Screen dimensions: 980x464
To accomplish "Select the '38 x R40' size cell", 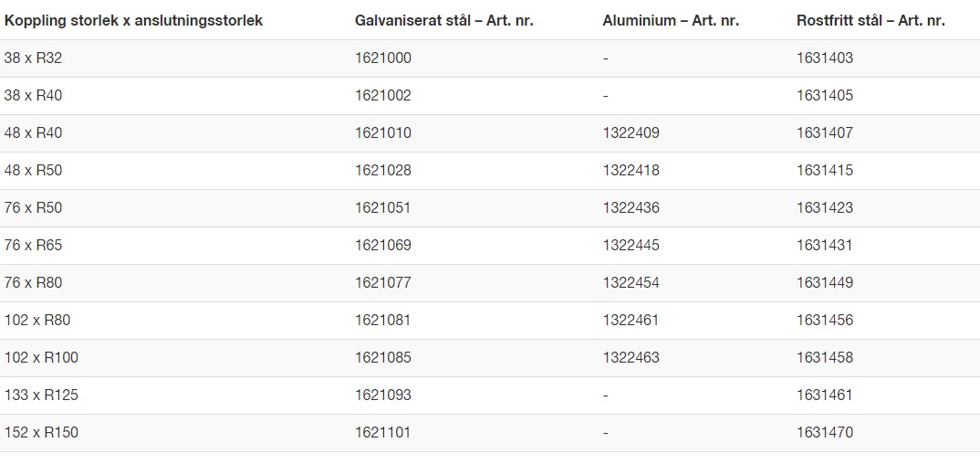I will (33, 96).
